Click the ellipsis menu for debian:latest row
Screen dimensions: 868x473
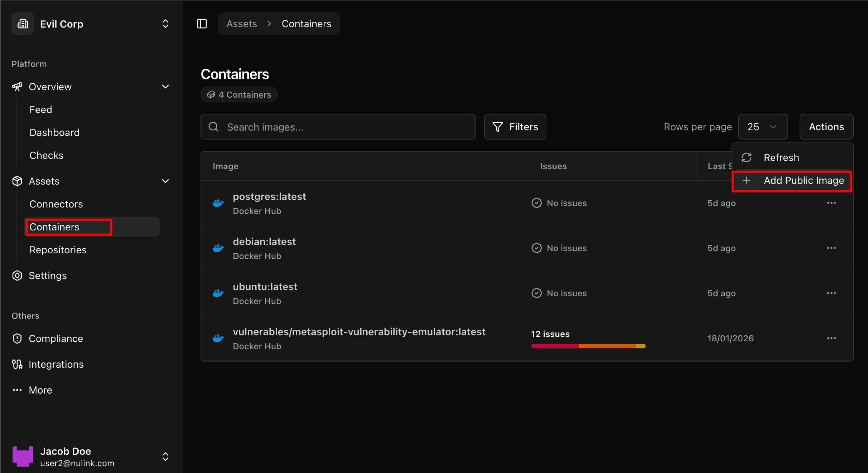pyautogui.click(x=831, y=248)
